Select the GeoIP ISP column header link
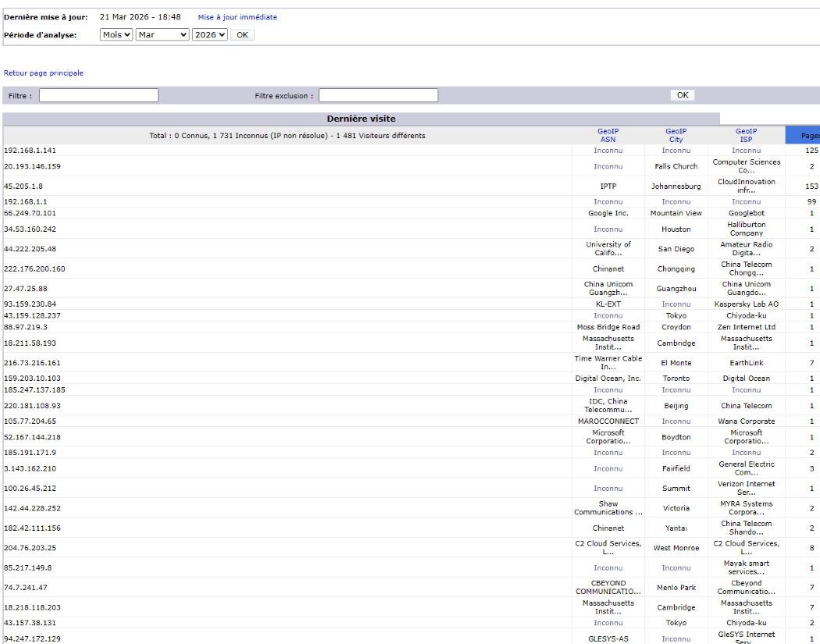Screen dimensions: 820x644 (746, 135)
